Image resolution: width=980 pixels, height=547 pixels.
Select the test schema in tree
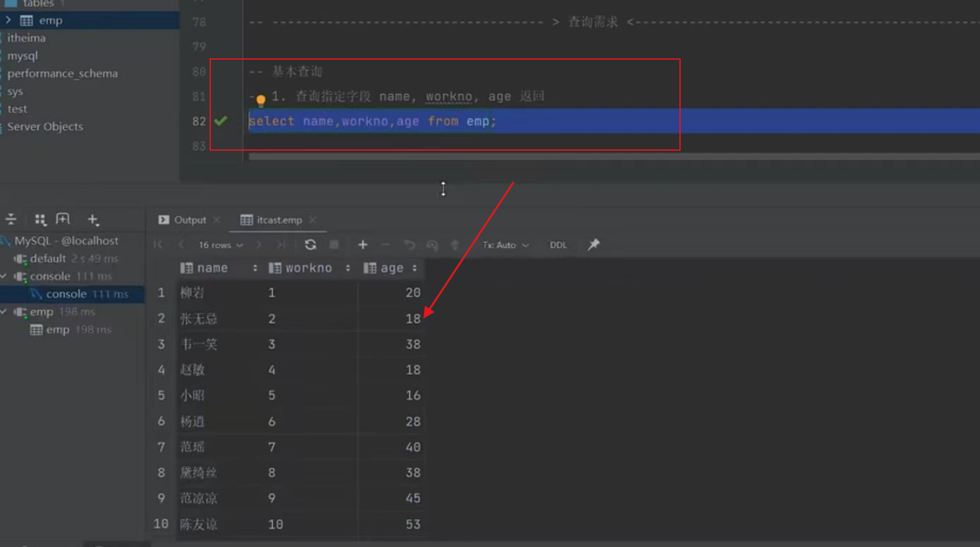click(17, 109)
